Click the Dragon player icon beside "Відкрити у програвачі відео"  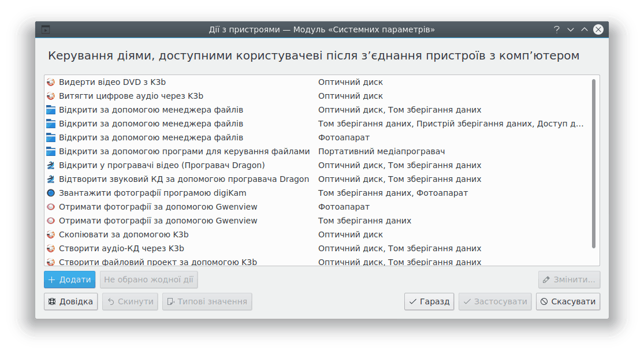pyautogui.click(x=51, y=165)
